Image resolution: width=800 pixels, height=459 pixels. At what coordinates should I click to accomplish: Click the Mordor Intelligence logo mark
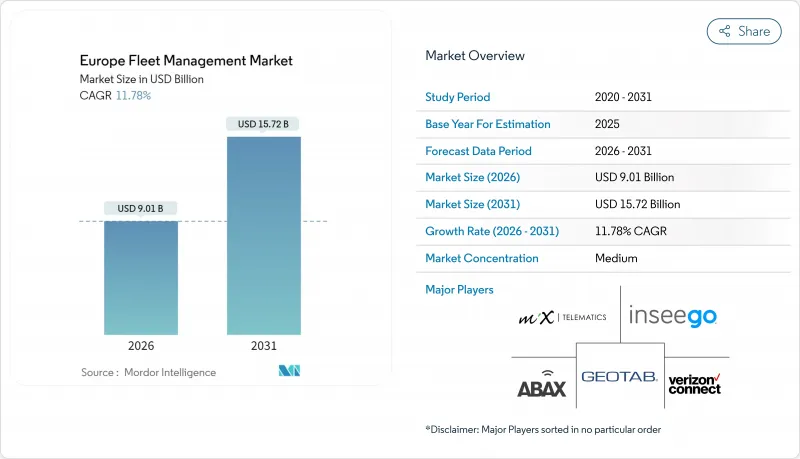tap(291, 372)
